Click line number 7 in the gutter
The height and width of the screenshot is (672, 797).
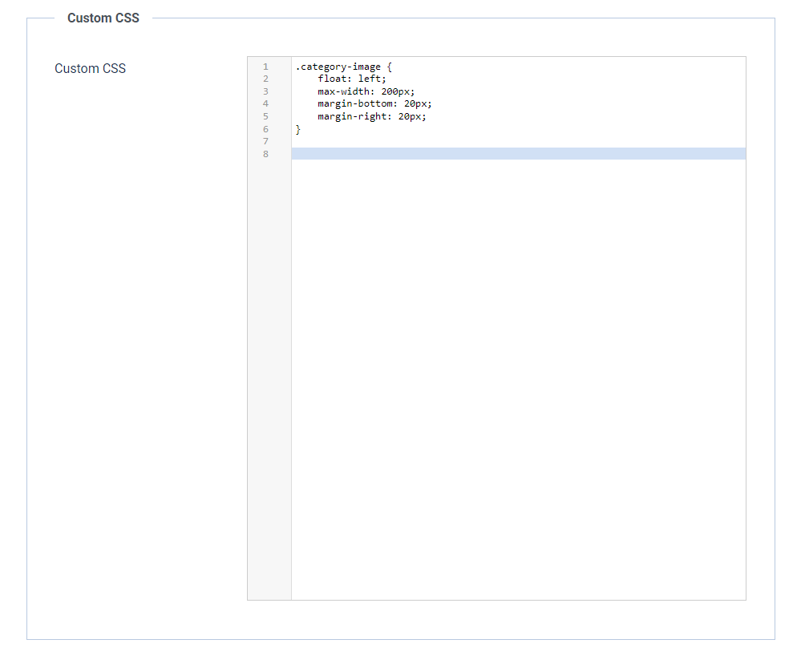[x=265, y=141]
